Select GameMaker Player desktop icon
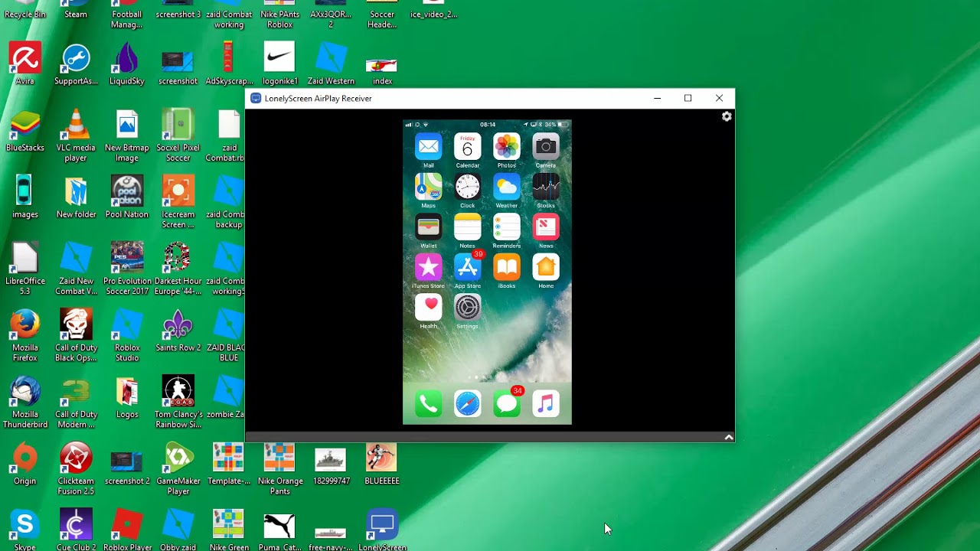The height and width of the screenshot is (551, 980). [x=178, y=469]
